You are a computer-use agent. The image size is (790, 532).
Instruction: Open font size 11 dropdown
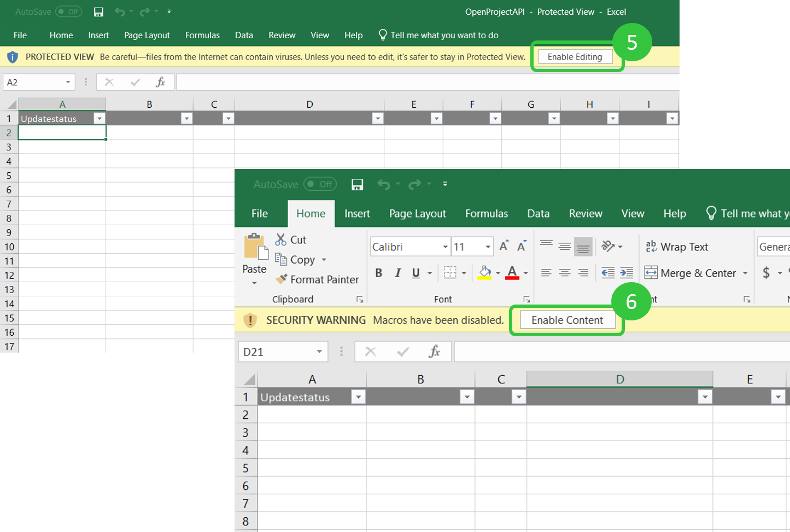488,247
